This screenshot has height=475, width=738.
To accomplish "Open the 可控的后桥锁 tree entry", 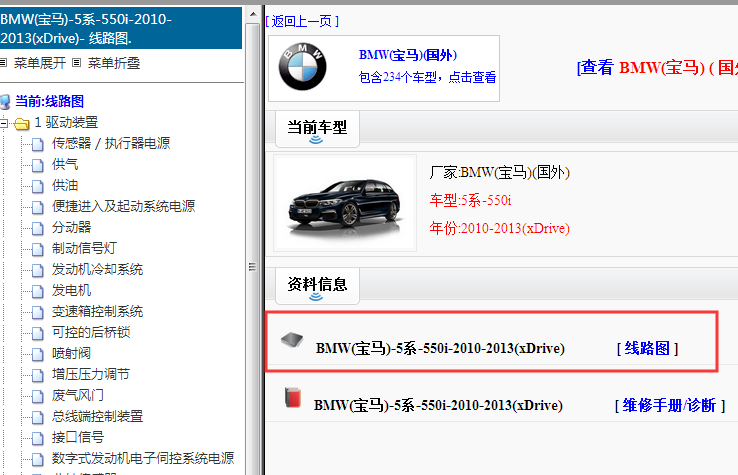I will coord(91,332).
